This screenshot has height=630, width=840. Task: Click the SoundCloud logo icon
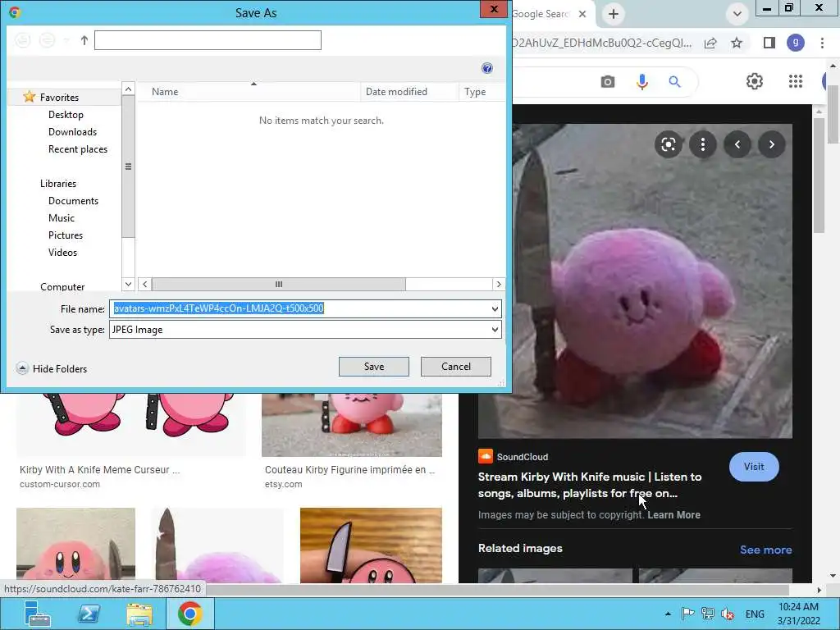[485, 456]
